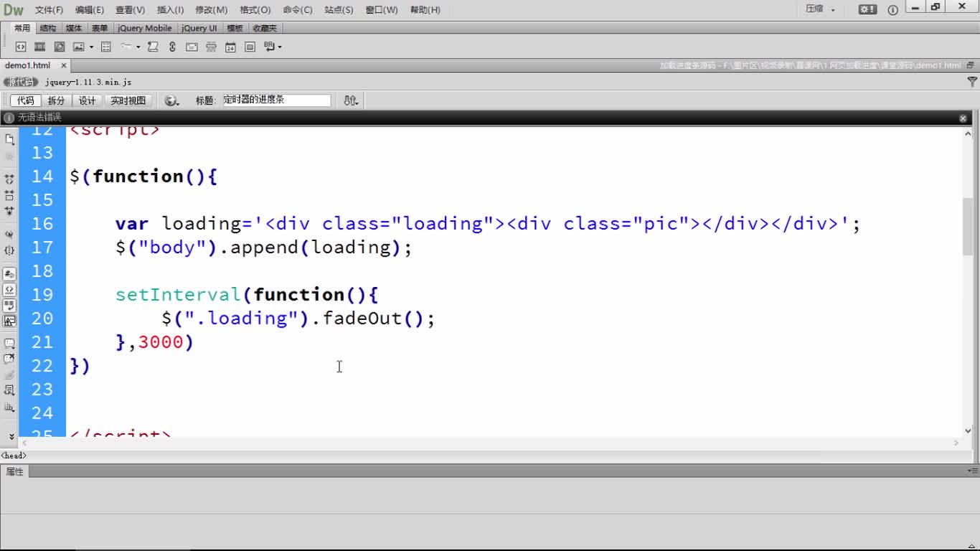Restore the document window via path bar icon

(x=971, y=65)
